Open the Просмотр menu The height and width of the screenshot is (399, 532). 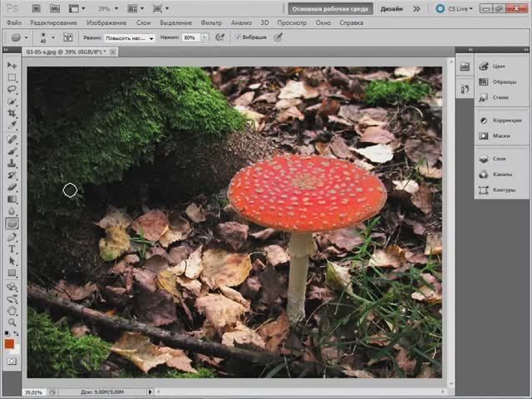(x=292, y=22)
